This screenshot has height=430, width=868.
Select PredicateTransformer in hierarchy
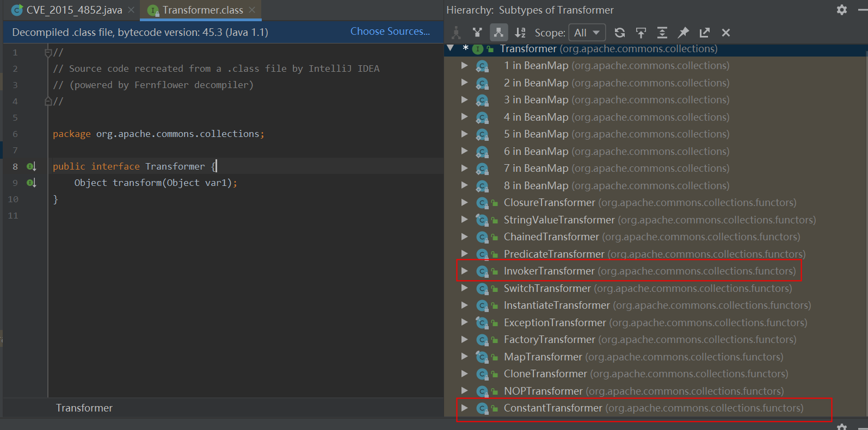tap(655, 254)
